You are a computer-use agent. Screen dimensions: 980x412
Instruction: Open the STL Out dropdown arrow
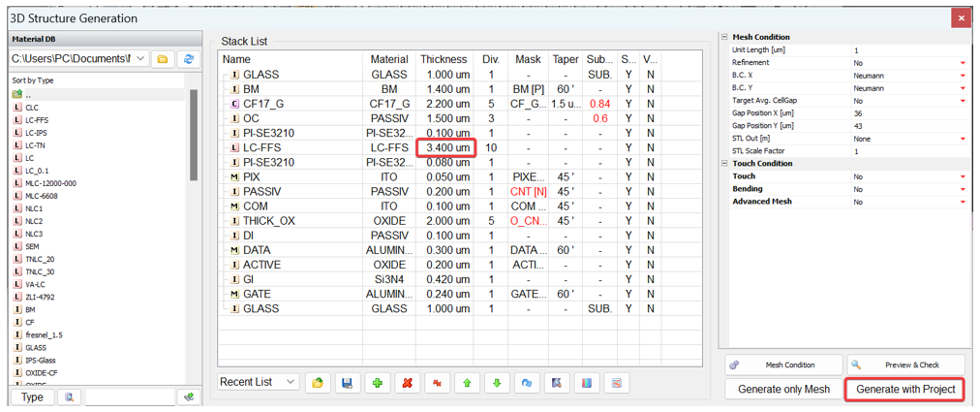[963, 139]
